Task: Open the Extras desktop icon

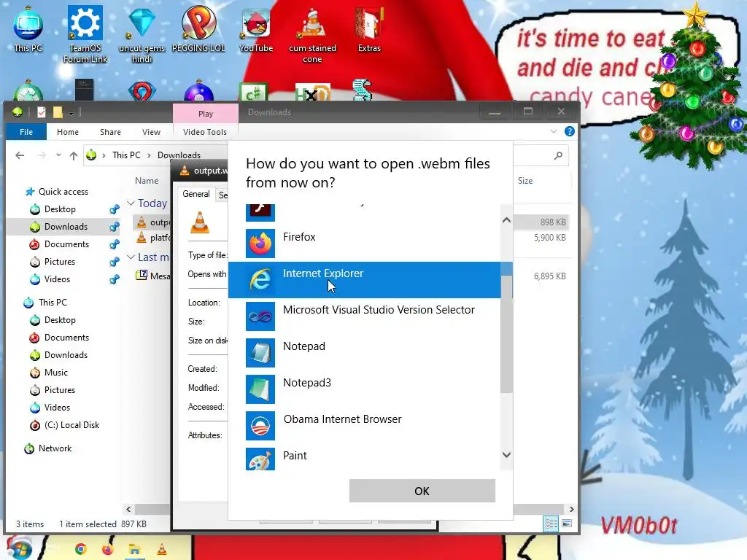Action: pos(369,29)
